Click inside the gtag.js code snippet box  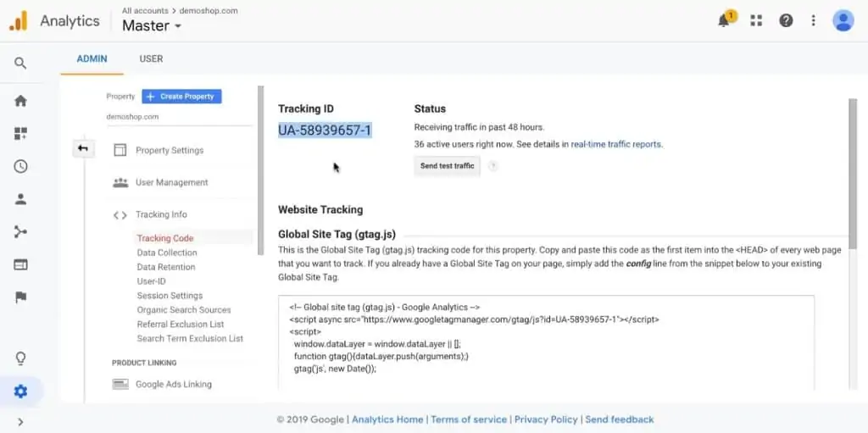coord(546,343)
